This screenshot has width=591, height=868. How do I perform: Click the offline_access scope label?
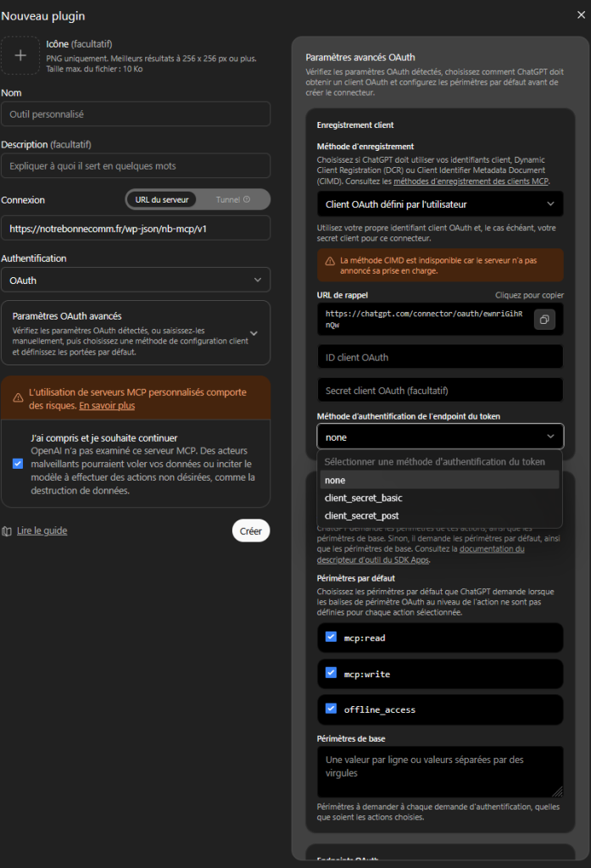(379, 709)
